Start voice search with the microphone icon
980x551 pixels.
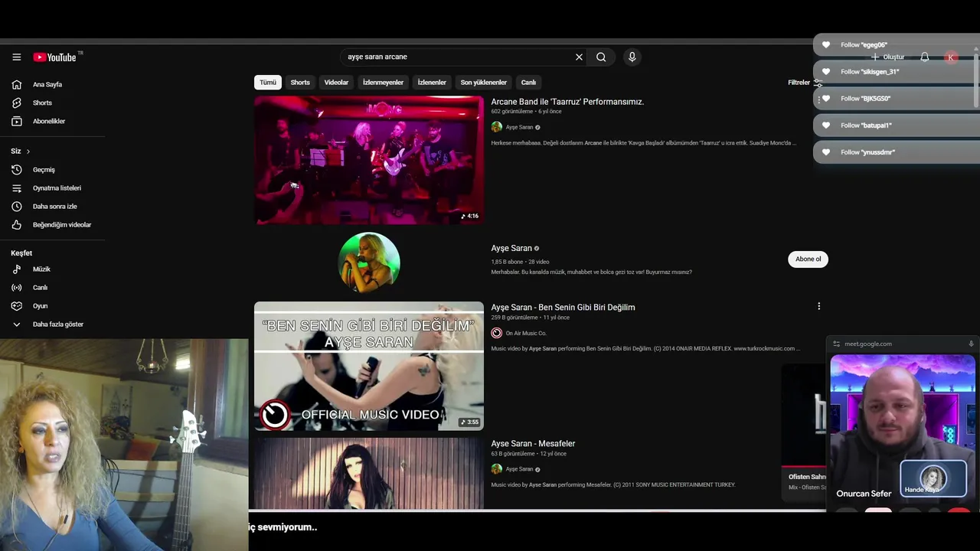pos(632,57)
